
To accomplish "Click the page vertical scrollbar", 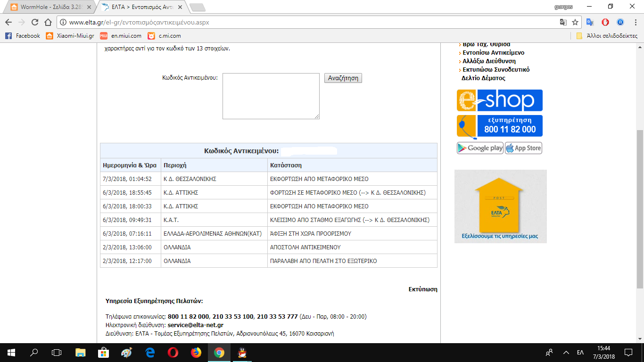I will 640,189.
